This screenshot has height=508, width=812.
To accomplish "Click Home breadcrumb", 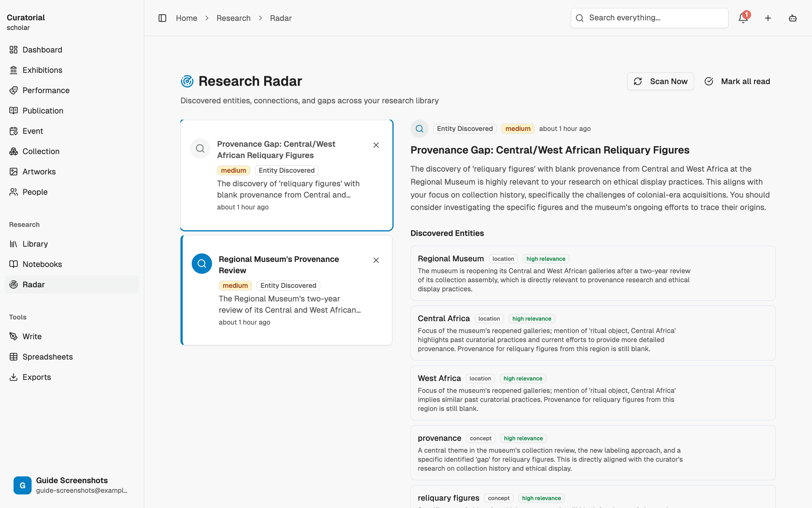I will click(187, 18).
